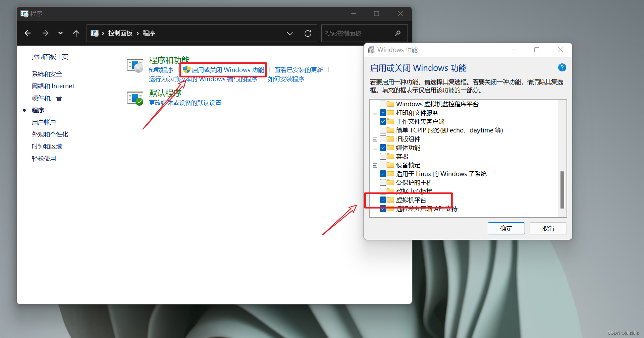Click 更改媒体或设备的默认设置 link
The width and height of the screenshot is (644, 338).
pos(185,103)
